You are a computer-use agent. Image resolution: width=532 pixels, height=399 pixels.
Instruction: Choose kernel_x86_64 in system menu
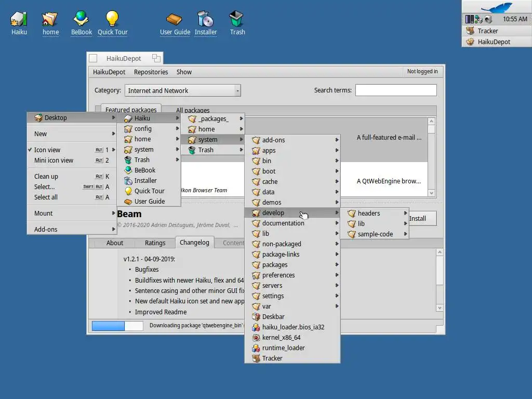click(x=292, y=337)
